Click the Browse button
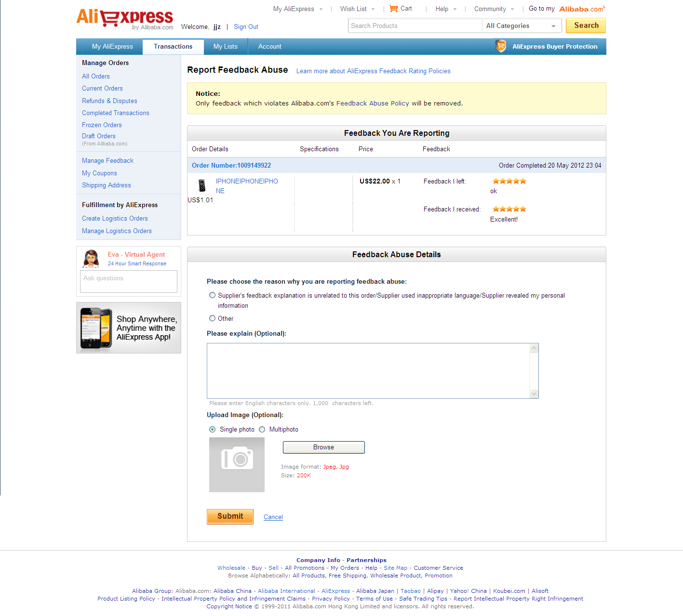This screenshot has width=683, height=616. click(x=323, y=447)
